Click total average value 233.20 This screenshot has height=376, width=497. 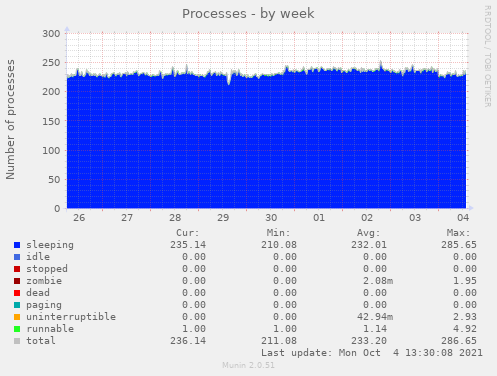[x=369, y=341]
